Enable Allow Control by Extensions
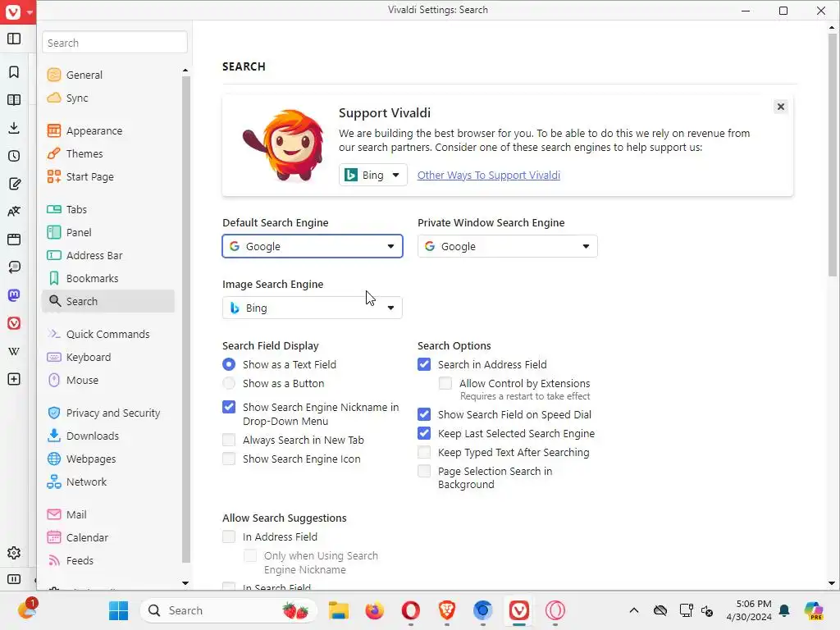The width and height of the screenshot is (840, 630). click(x=445, y=383)
